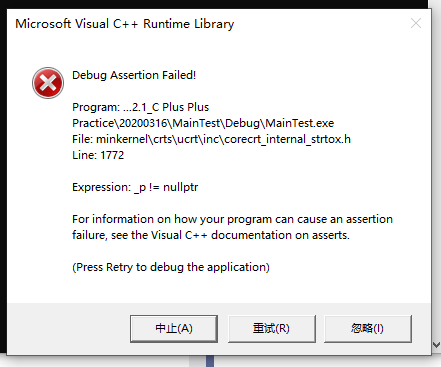Viewport: 441px width, 367px height.
Task: Click the 'Press Retry to debug' hint
Action: (171, 267)
